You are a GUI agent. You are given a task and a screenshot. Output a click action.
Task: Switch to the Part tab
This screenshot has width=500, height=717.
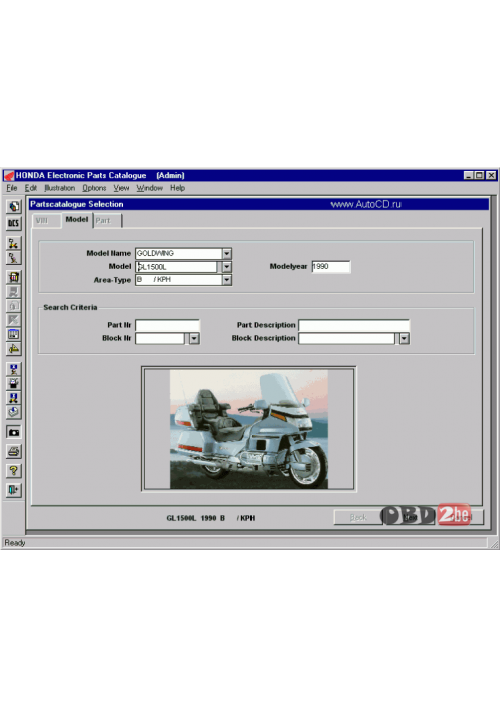(108, 221)
